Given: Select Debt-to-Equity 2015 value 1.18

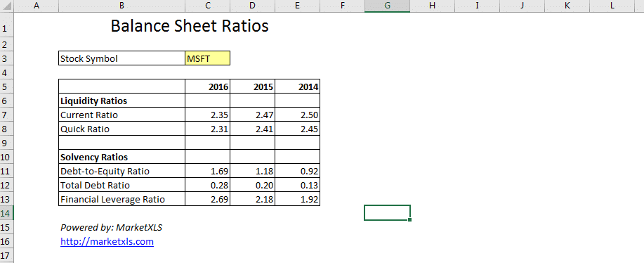Looking at the screenshot, I should pyautogui.click(x=253, y=171).
